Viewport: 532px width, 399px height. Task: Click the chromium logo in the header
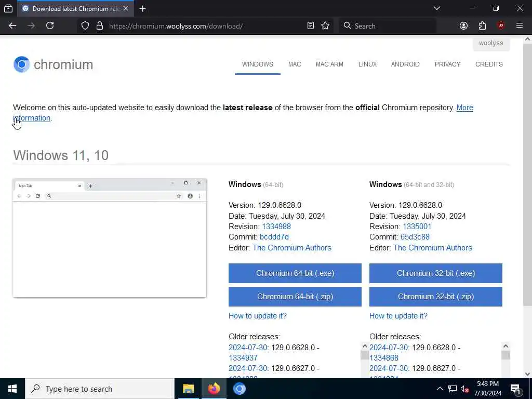(x=54, y=64)
